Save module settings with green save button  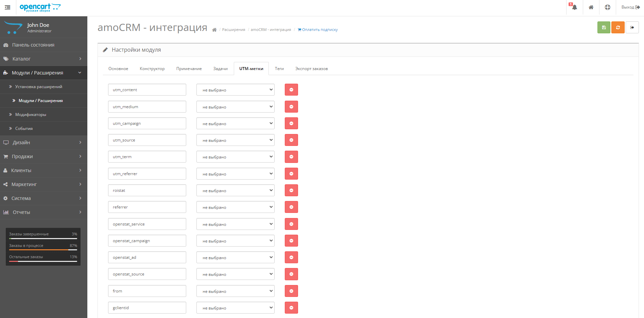pyautogui.click(x=604, y=27)
